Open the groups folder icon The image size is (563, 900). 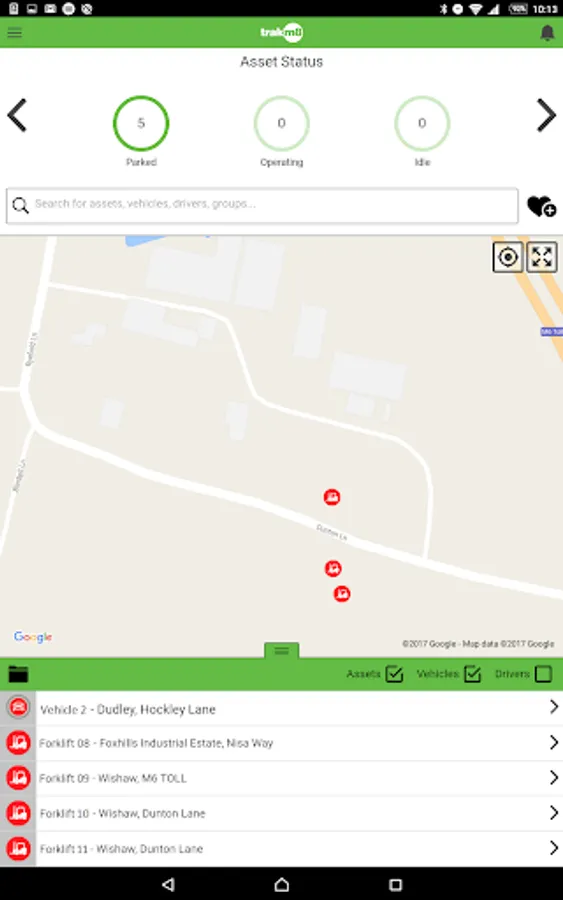[x=18, y=674]
